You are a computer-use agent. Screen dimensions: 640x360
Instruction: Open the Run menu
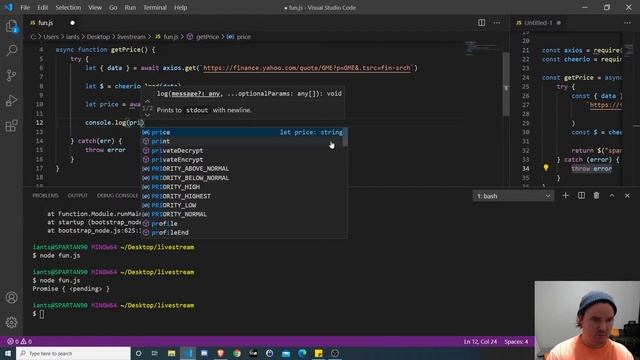point(130,7)
